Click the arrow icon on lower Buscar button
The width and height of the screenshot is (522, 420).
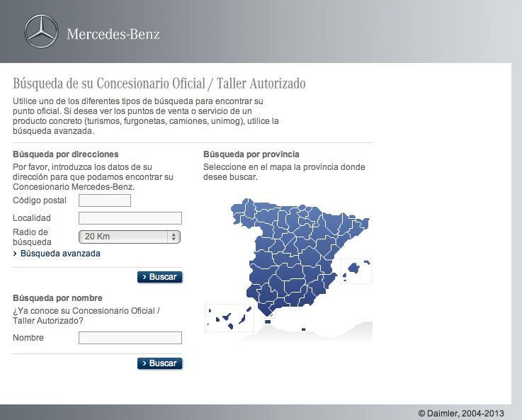coord(144,363)
